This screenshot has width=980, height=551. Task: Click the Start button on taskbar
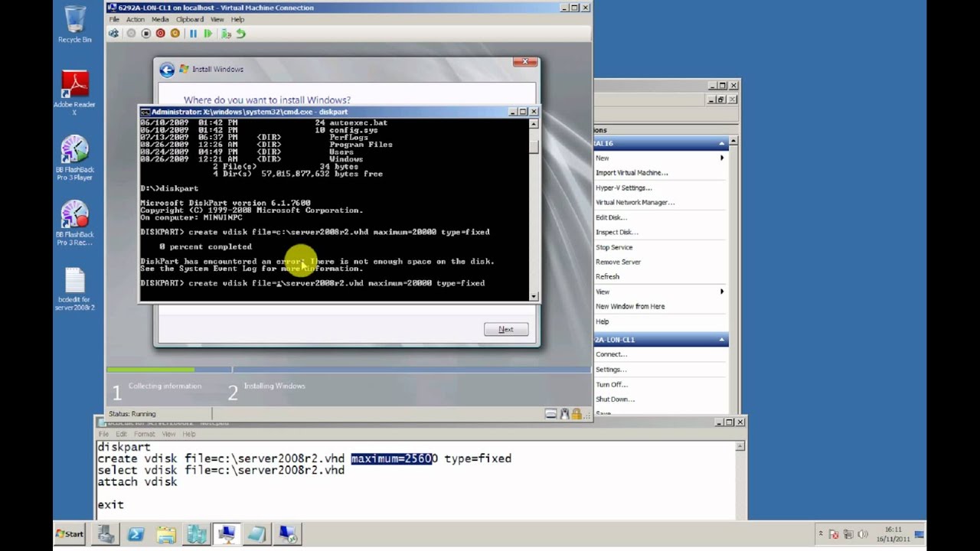point(70,534)
